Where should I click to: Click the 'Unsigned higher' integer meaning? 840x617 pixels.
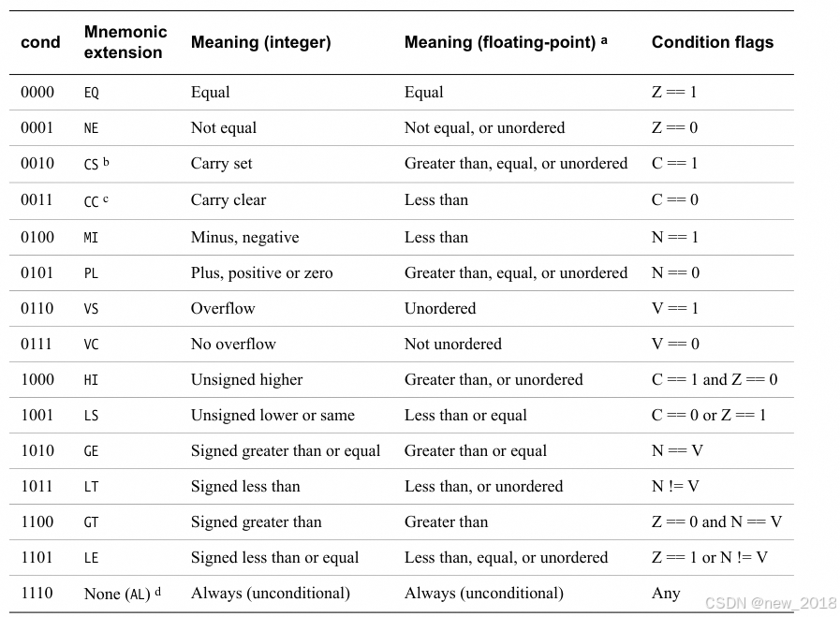pos(246,379)
